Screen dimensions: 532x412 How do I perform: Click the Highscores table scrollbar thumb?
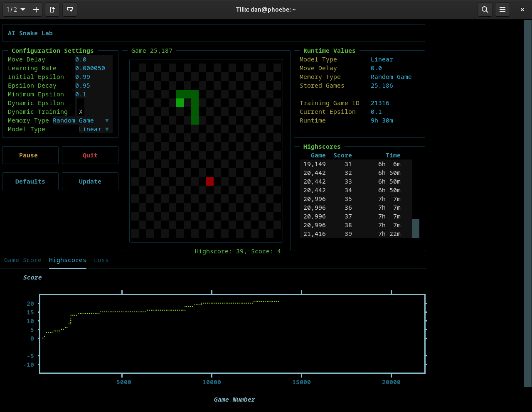click(415, 228)
